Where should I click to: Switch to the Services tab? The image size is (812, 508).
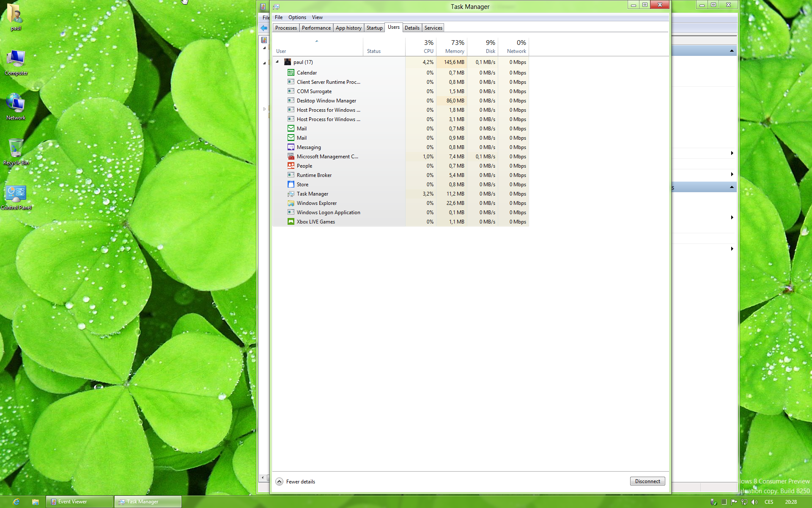(x=433, y=28)
